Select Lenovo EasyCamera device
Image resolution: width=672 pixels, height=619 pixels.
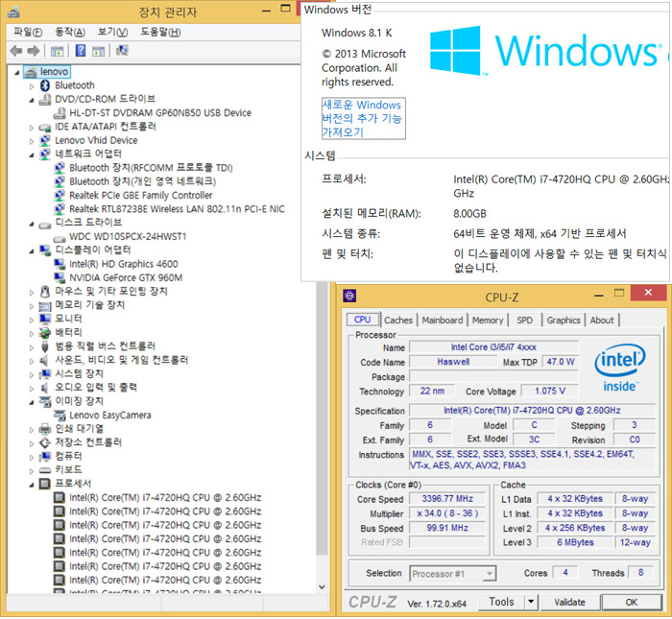click(110, 416)
